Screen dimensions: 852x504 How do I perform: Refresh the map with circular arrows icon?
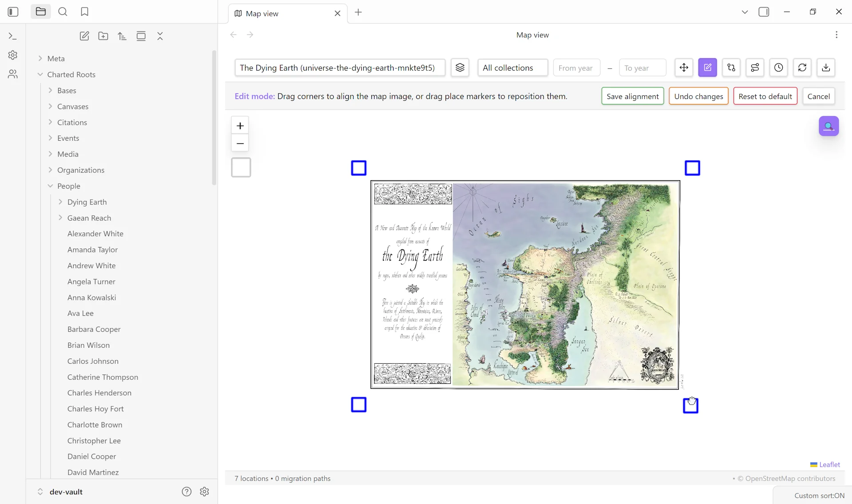[802, 67]
